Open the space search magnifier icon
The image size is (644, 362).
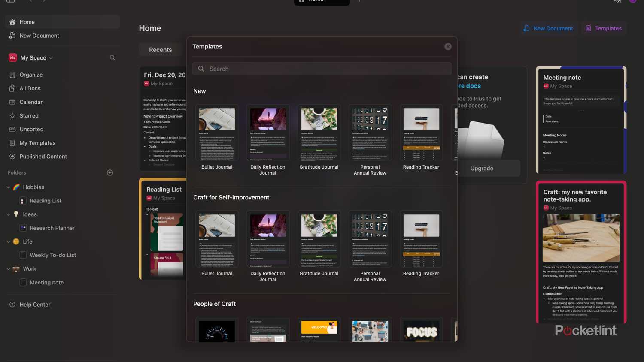point(112,57)
